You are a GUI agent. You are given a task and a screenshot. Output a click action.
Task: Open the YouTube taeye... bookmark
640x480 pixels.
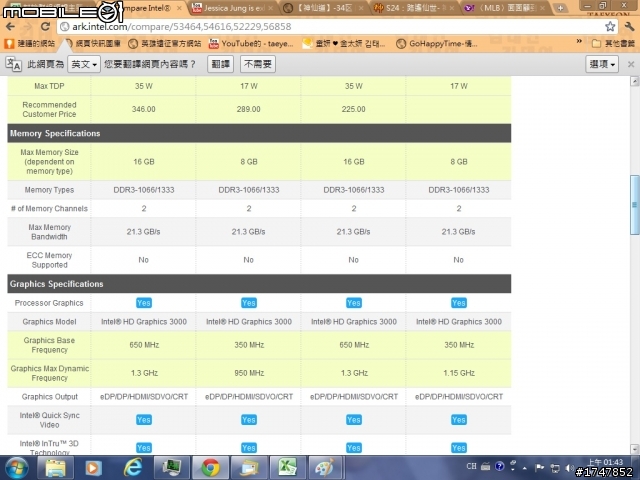pyautogui.click(x=251, y=43)
